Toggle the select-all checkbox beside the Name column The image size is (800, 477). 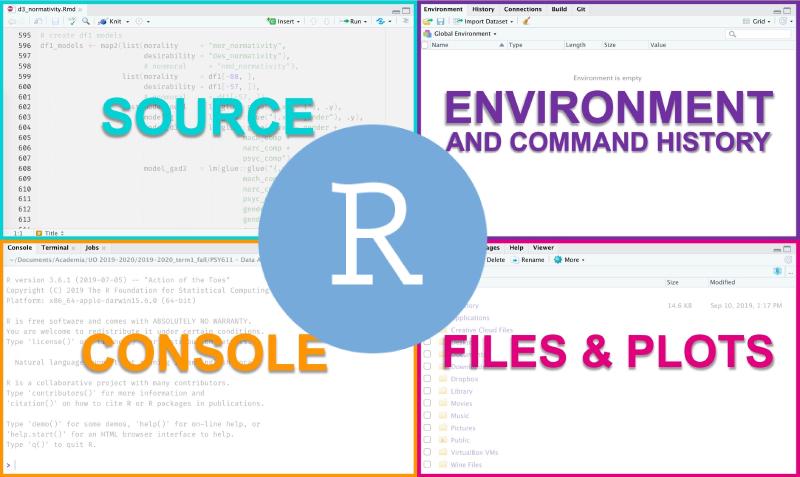pyautogui.click(x=426, y=45)
